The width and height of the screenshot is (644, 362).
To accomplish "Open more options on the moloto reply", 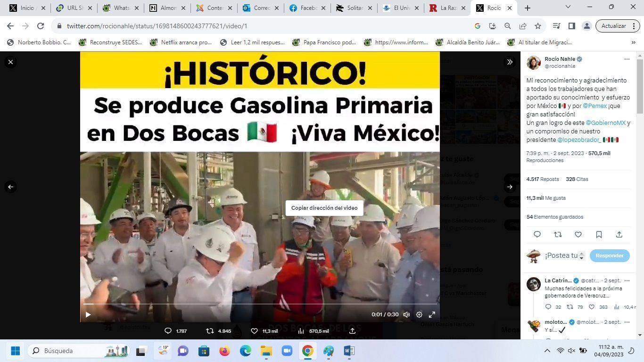I will [627, 322].
